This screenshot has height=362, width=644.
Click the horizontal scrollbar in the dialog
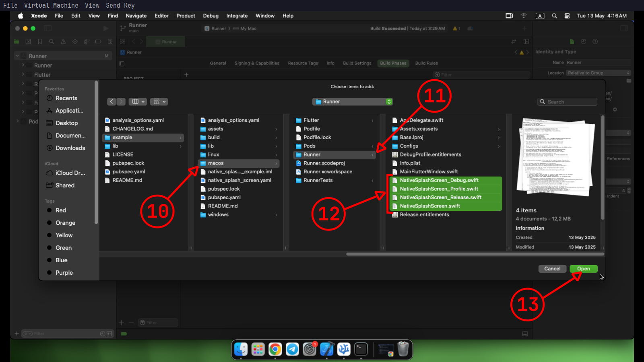pos(475,254)
